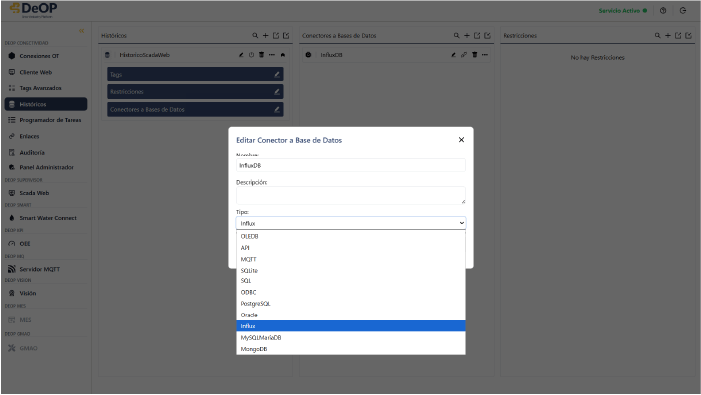Search in the Históricos panel
This screenshot has height=395, width=701.
click(x=255, y=35)
